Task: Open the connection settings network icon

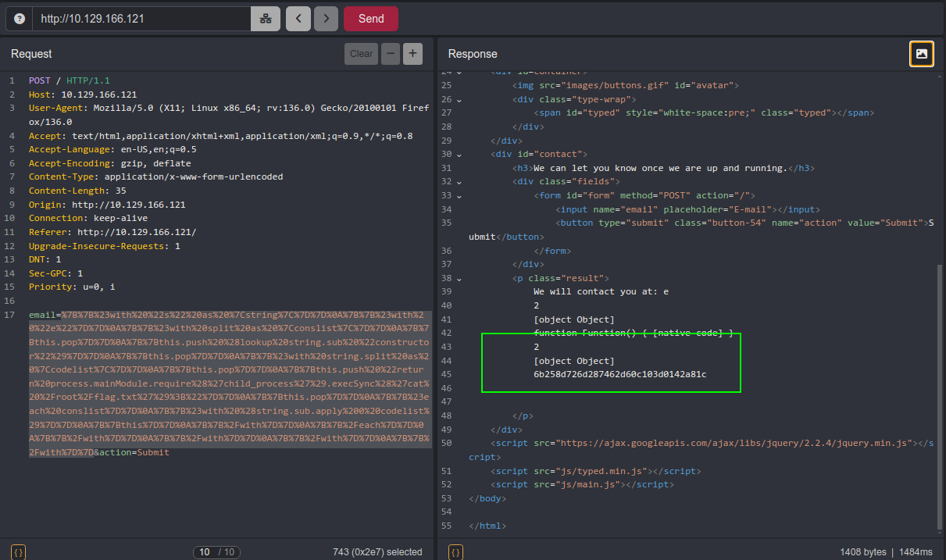Action: point(266,19)
